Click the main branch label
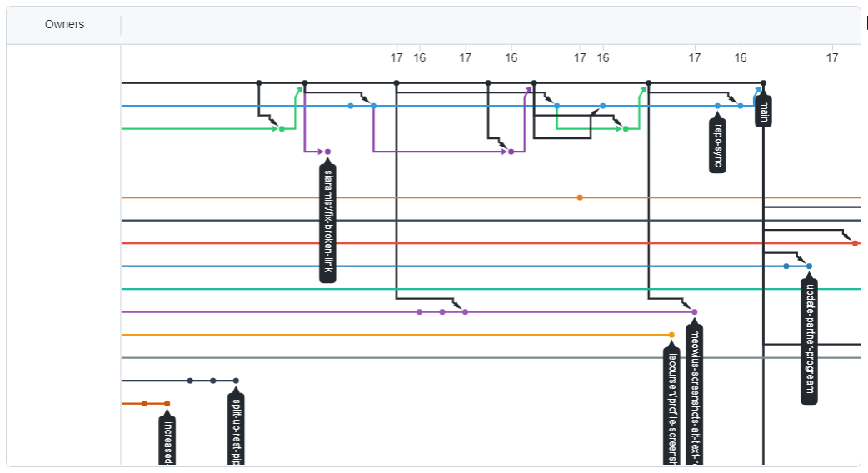868x473 pixels. point(763,112)
